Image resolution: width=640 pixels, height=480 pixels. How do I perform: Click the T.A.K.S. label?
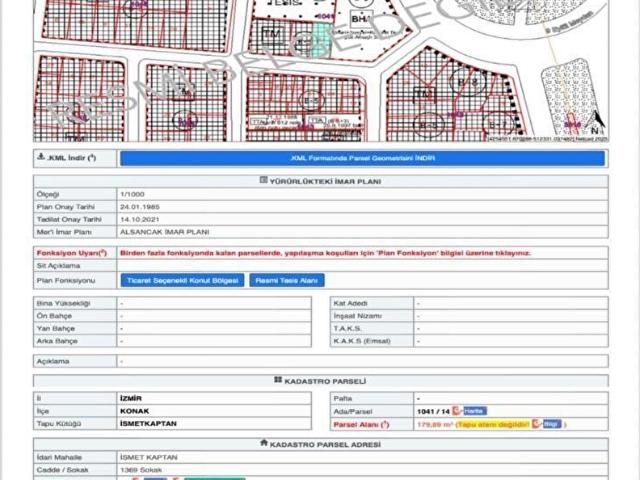(x=347, y=329)
